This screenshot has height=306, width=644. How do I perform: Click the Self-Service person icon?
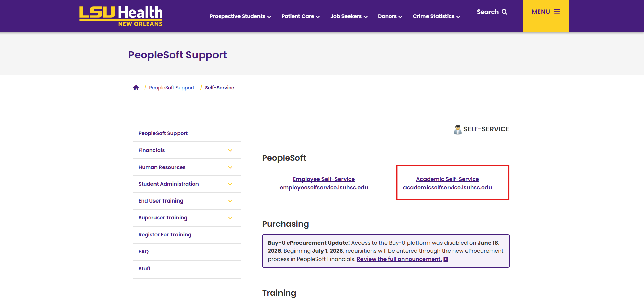458,129
